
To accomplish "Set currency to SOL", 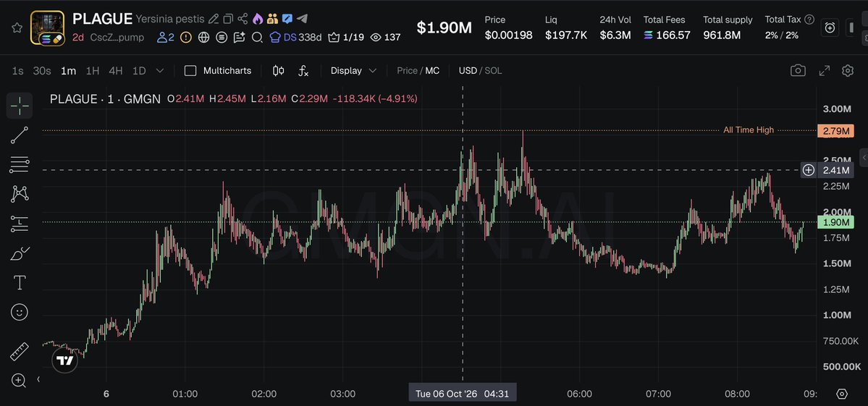I will click(x=493, y=71).
